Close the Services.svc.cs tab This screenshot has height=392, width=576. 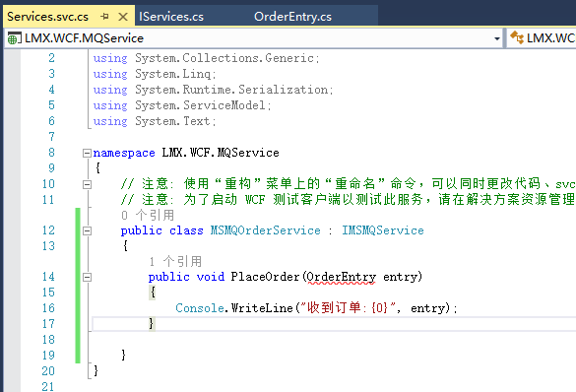coord(123,17)
